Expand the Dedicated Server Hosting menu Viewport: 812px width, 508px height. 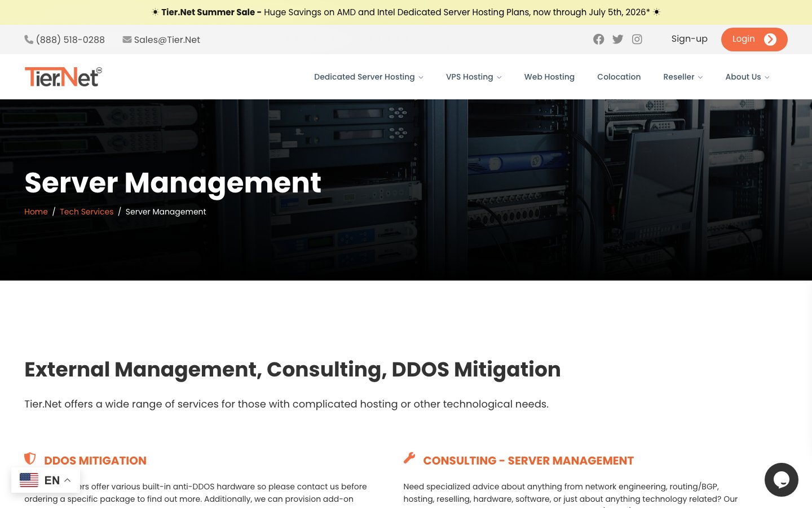[369, 77]
